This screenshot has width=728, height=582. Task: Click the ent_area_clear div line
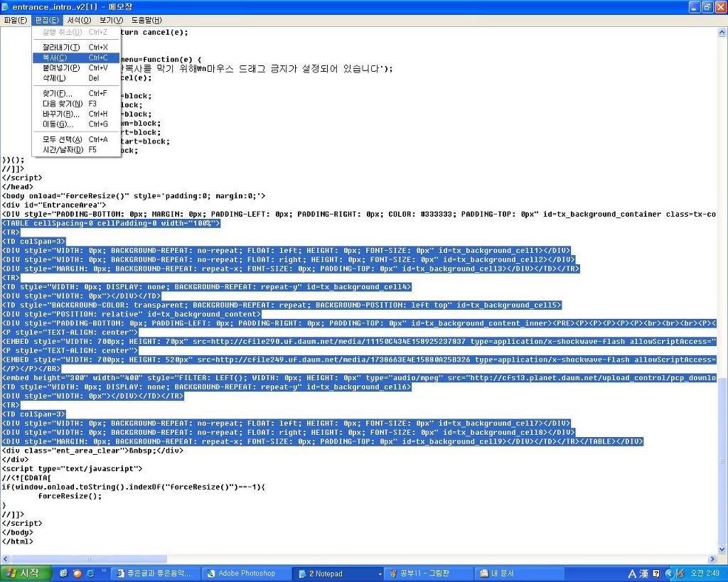(x=93, y=451)
